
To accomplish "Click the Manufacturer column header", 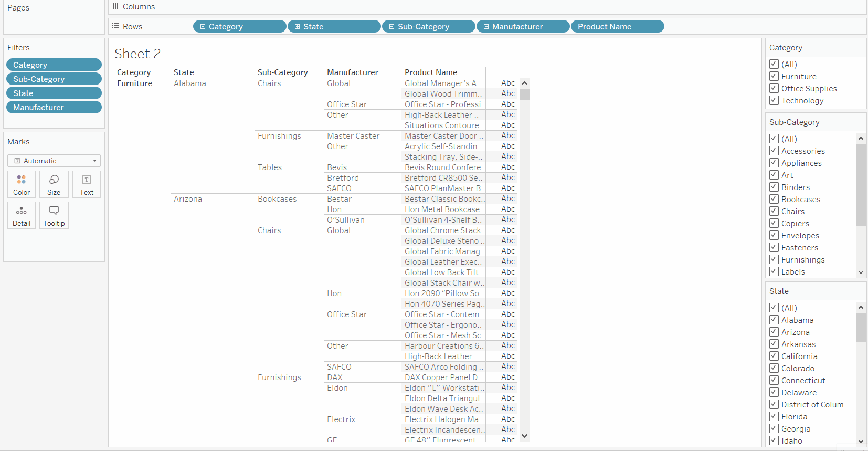I will pos(353,72).
